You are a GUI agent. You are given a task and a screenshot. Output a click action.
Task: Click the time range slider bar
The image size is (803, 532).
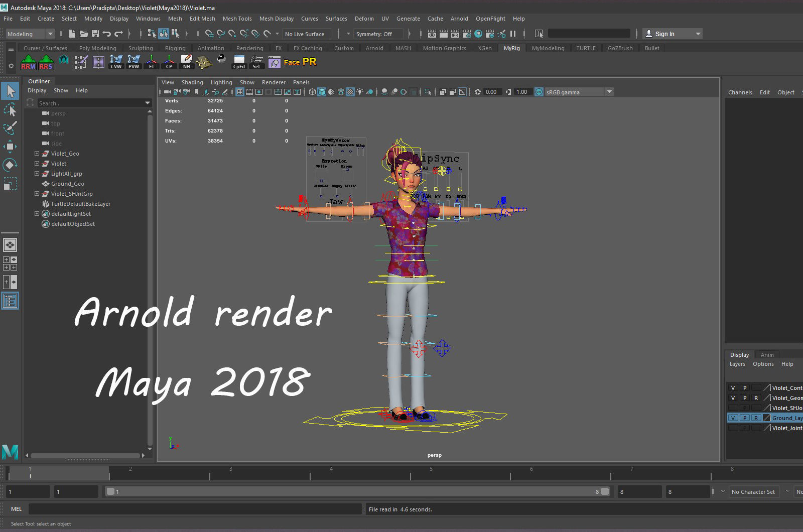point(358,491)
